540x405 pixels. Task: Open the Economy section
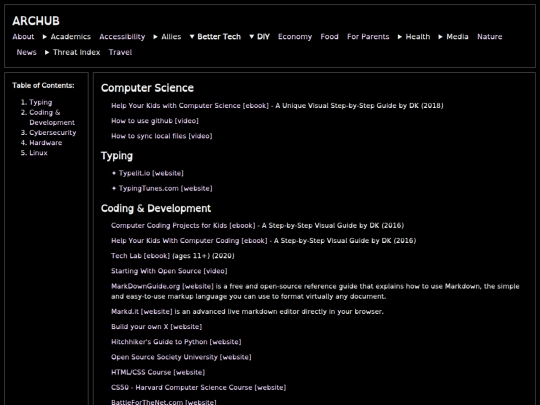tap(295, 37)
